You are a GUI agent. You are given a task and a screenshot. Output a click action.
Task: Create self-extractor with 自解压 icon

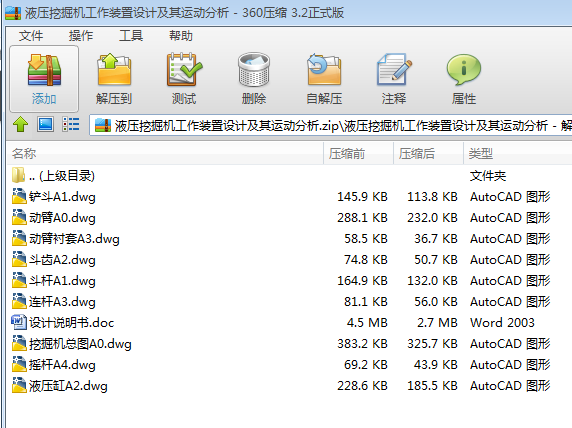click(324, 69)
